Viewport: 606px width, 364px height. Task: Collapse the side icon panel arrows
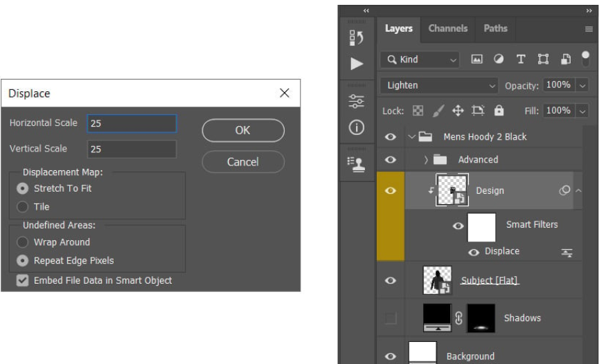tap(366, 11)
